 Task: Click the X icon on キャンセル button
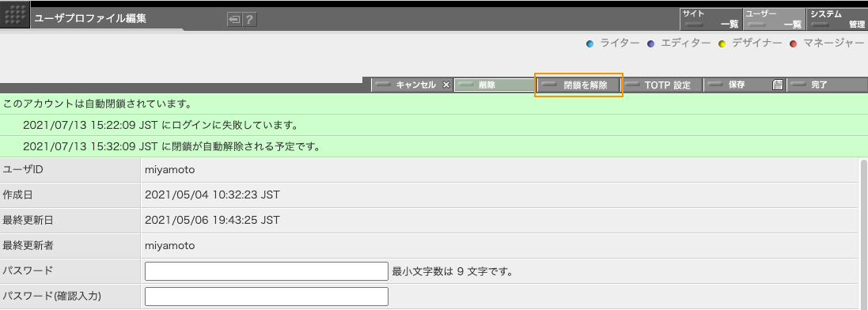click(446, 85)
